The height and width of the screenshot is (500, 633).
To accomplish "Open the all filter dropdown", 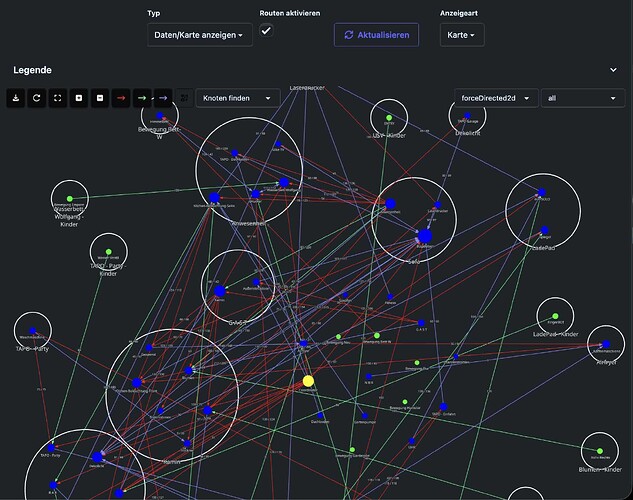I will coord(583,98).
